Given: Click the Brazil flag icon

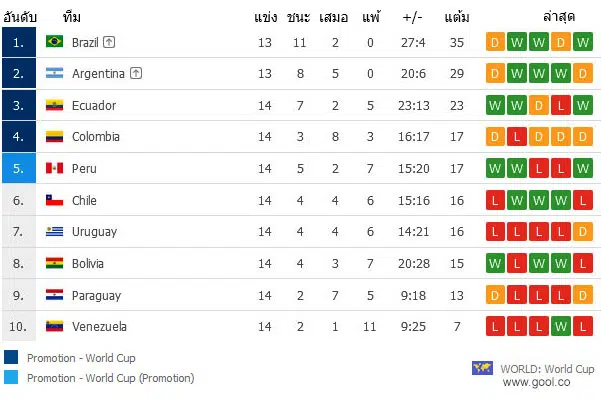Looking at the screenshot, I should (x=54, y=41).
